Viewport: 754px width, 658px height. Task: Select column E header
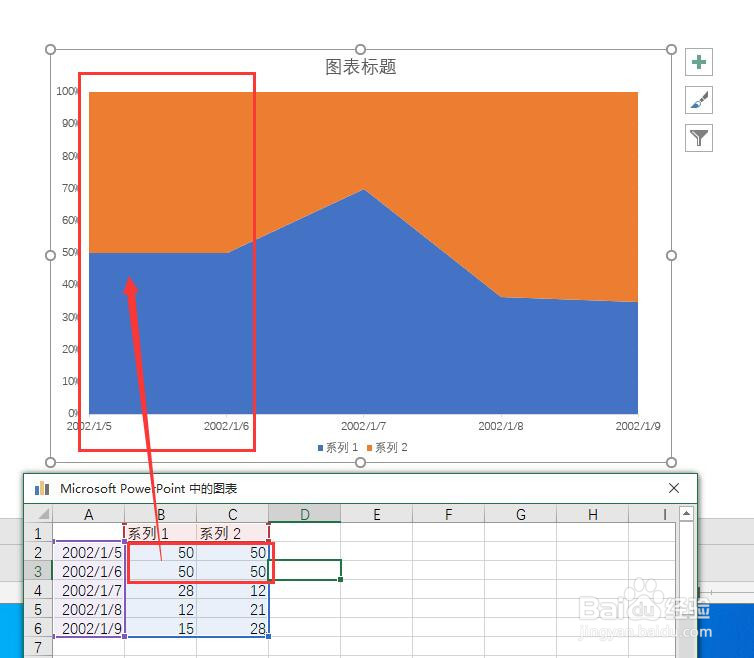pos(377,514)
